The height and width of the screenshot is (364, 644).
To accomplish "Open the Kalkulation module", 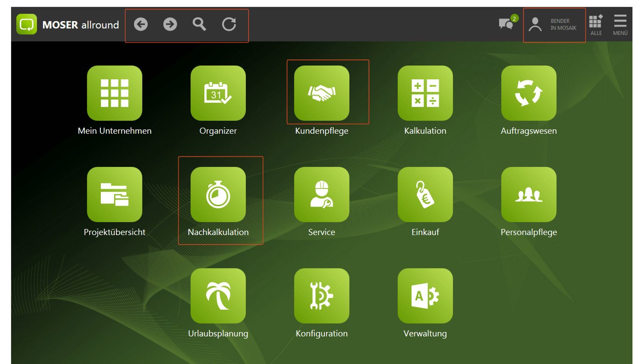I will (425, 93).
